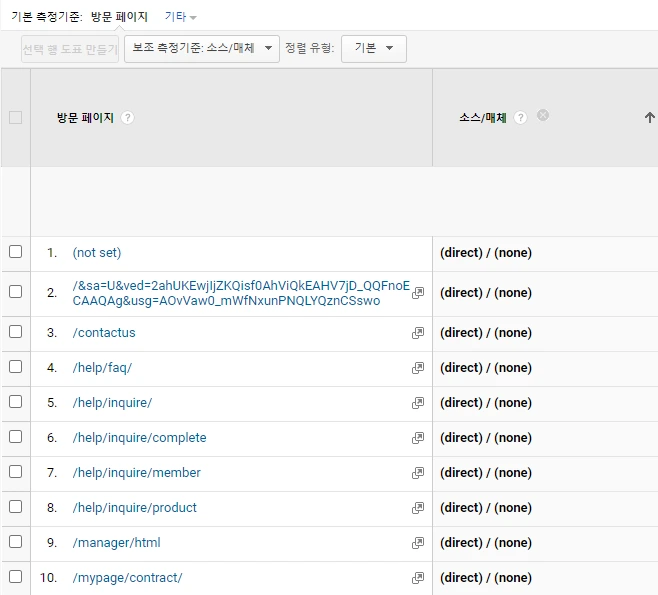Open external link icon for /contactus row

(x=418, y=333)
